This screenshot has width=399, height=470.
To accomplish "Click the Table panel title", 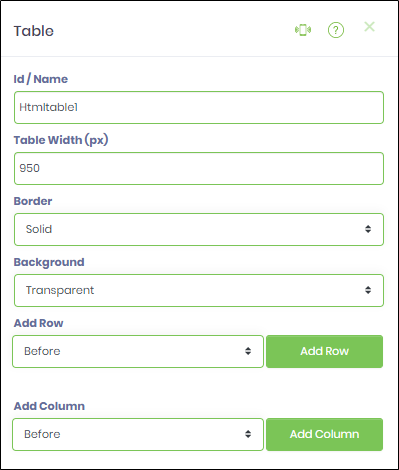I will tap(34, 31).
